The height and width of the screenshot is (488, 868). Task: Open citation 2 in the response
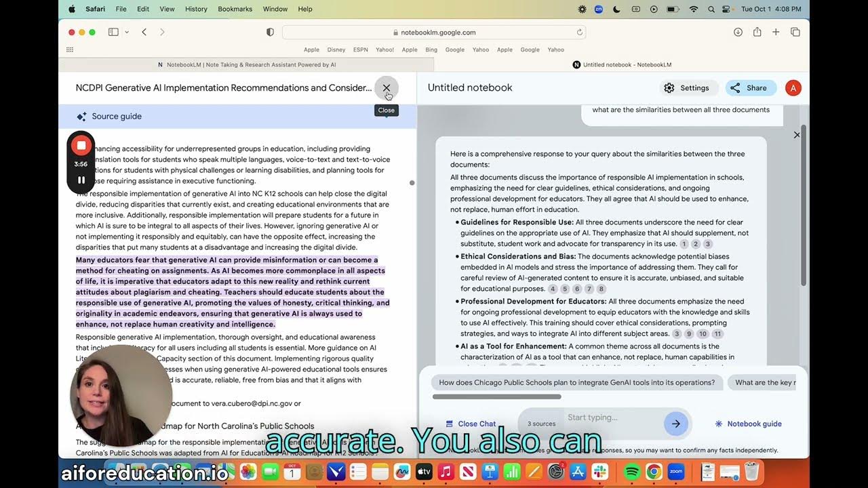[696, 244]
